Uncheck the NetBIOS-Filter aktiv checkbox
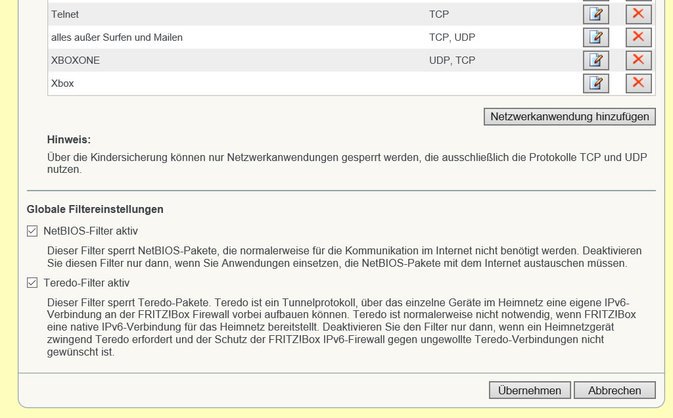Screen dimensions: 673x418 pyautogui.click(x=32, y=231)
